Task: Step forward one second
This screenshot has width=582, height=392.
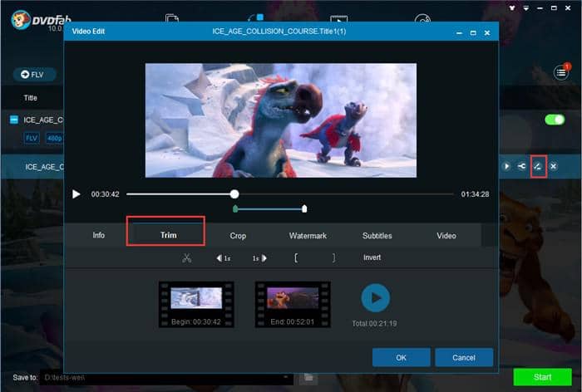Action: tap(259, 257)
